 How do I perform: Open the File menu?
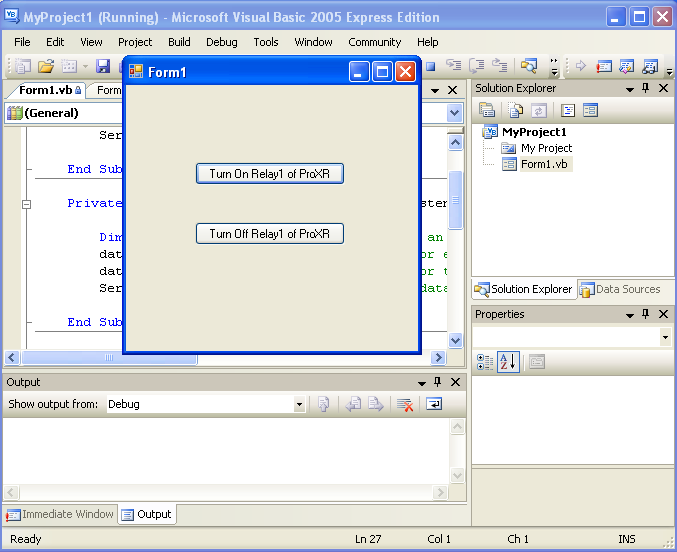pos(22,42)
